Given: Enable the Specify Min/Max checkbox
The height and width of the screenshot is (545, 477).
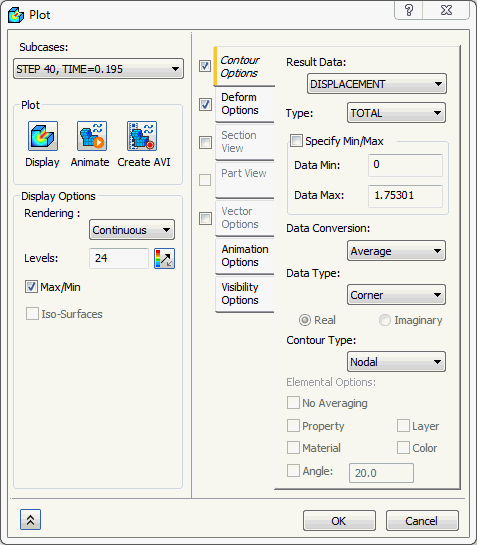Looking at the screenshot, I should tap(296, 141).
